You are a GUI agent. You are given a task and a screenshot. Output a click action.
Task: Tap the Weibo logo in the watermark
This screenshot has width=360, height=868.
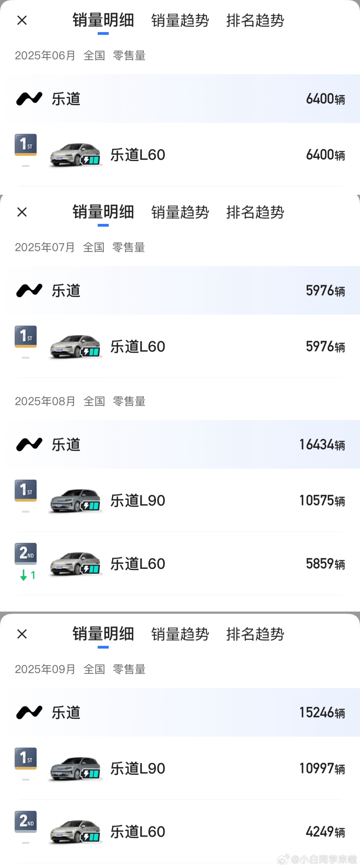[283, 859]
